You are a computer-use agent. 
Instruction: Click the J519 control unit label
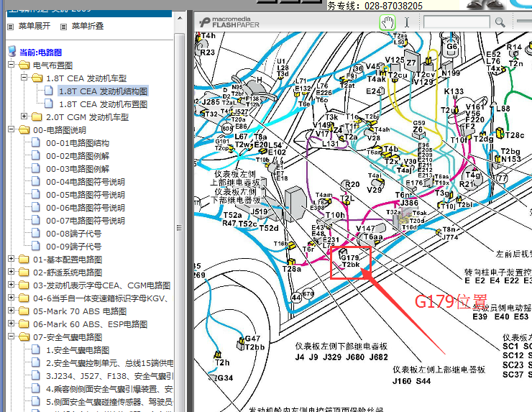click(x=260, y=211)
